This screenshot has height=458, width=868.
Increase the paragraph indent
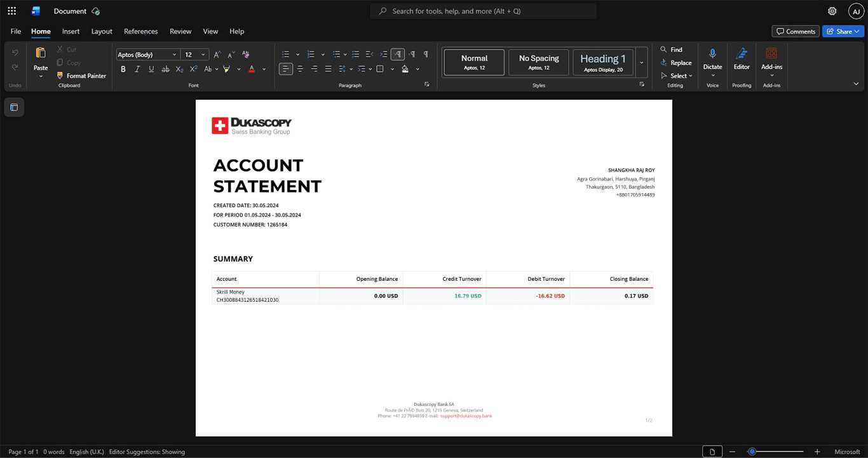click(x=384, y=55)
